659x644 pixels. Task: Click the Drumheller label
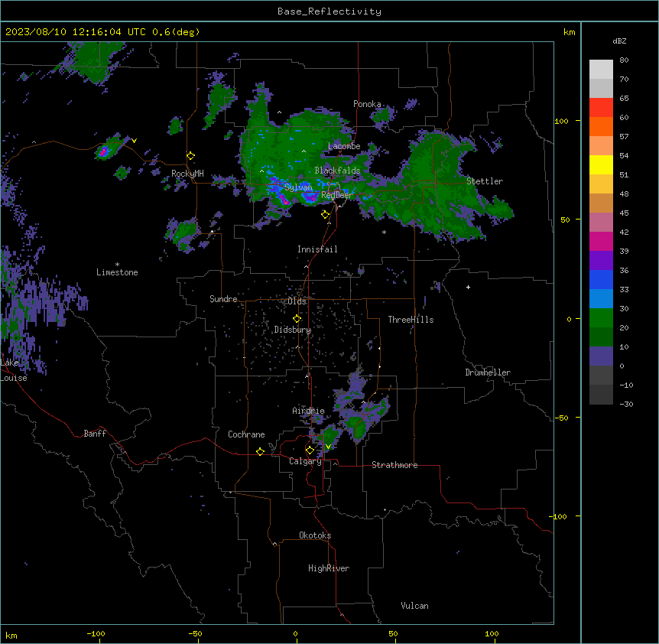tap(488, 372)
